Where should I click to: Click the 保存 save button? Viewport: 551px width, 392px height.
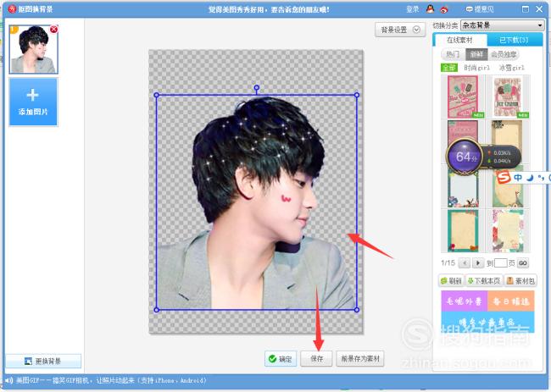[x=316, y=359]
